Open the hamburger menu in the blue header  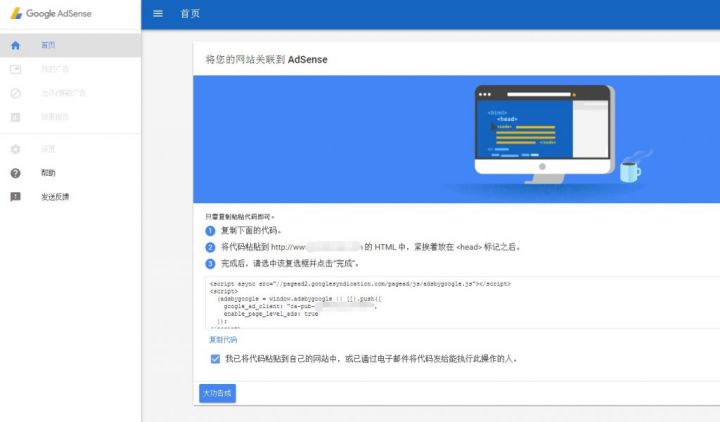[x=158, y=14]
